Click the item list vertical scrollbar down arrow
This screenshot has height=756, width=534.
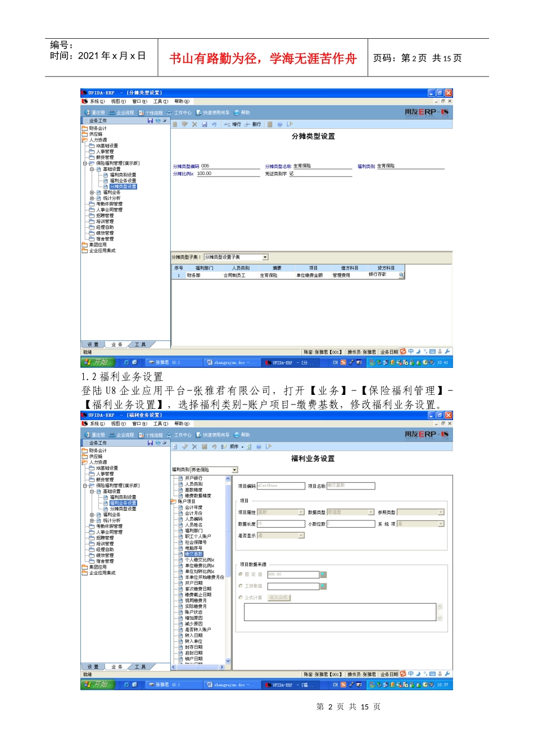click(x=228, y=661)
